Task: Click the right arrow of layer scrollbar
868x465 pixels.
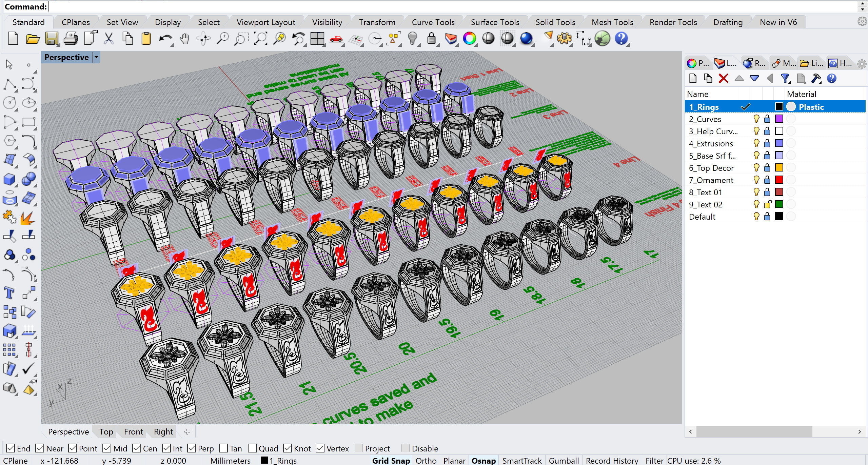Action: coord(860,431)
